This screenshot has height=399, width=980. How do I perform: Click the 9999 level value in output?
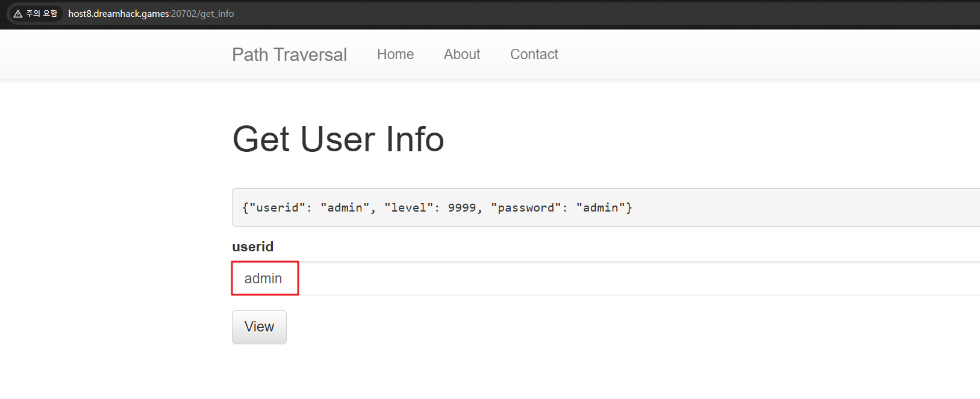coord(462,208)
